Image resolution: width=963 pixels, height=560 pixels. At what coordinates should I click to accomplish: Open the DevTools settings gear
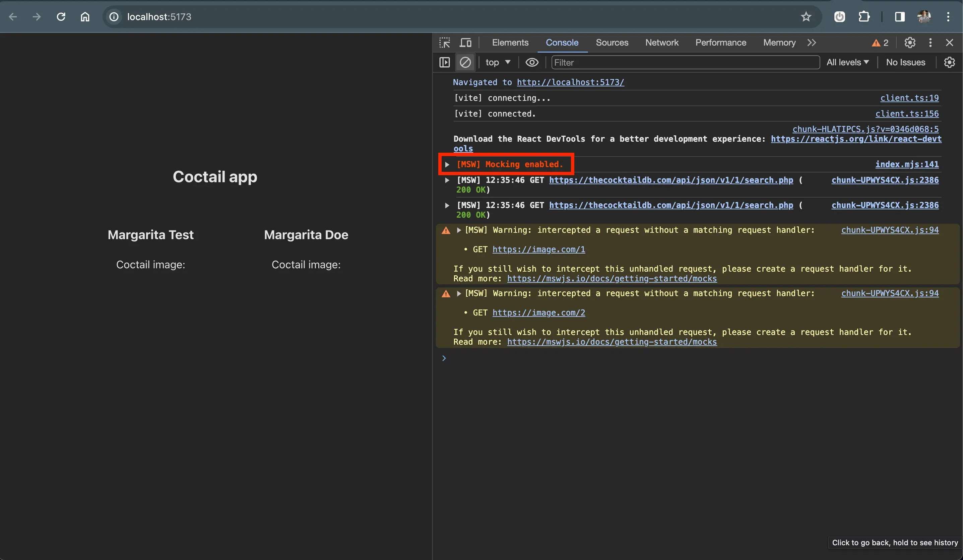909,43
